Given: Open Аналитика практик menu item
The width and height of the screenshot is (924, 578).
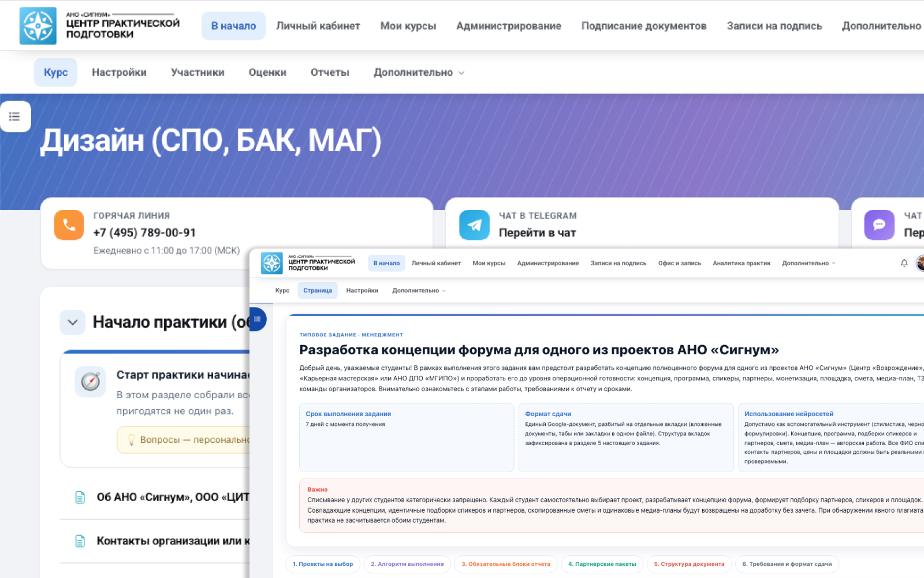Looking at the screenshot, I should [x=741, y=263].
